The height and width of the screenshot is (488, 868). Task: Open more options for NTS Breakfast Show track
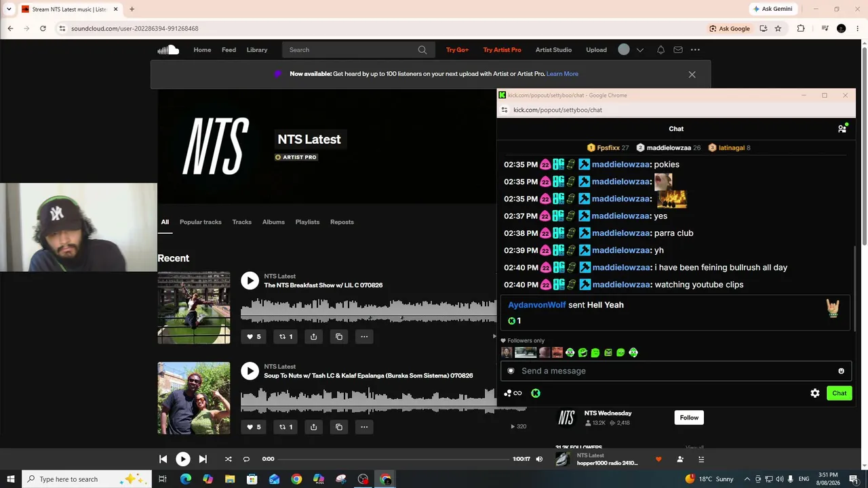364,336
